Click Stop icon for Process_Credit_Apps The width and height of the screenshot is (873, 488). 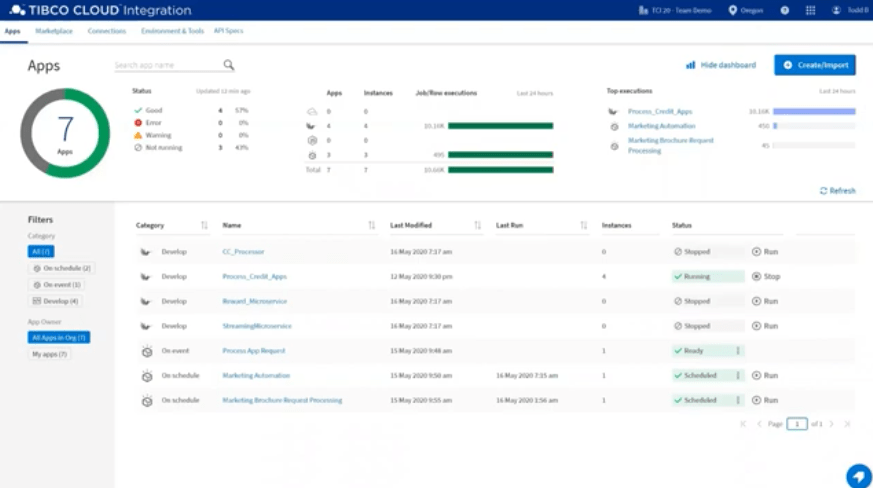click(x=756, y=276)
